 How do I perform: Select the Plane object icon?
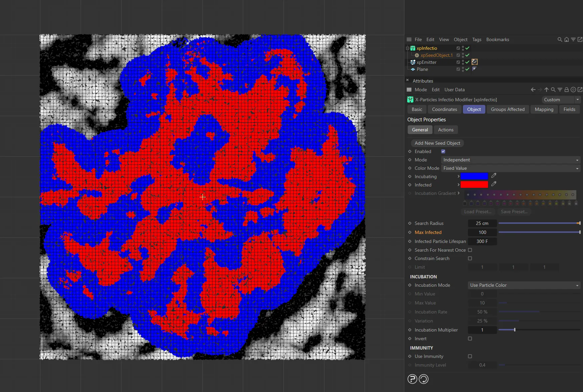[x=413, y=70]
